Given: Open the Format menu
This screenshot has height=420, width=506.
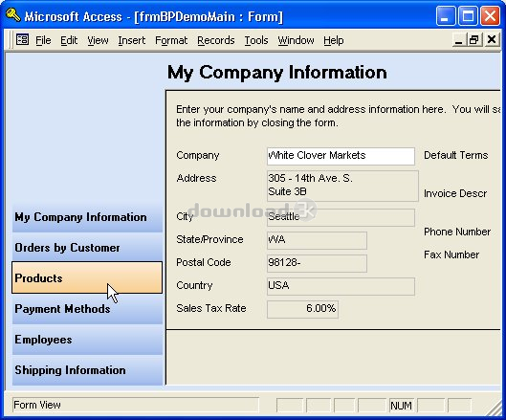Looking at the screenshot, I should point(171,40).
